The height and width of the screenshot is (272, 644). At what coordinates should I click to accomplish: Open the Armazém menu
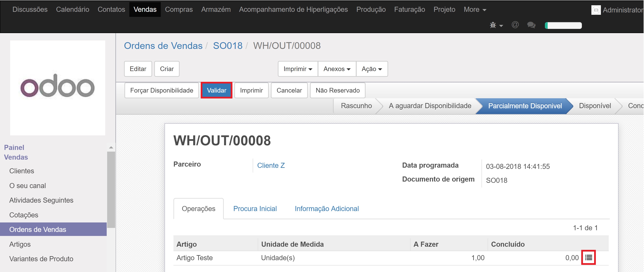(216, 9)
